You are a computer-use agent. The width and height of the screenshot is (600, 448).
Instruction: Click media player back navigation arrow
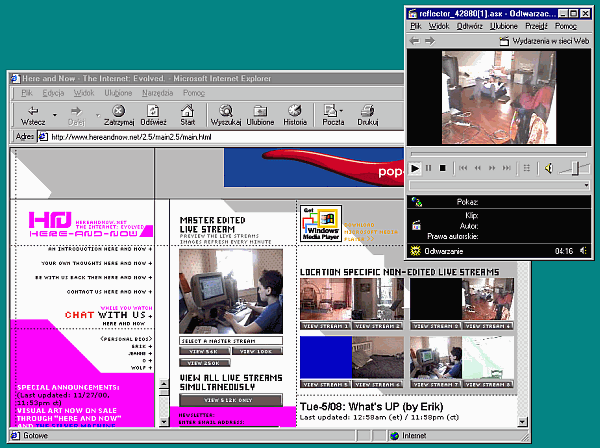[x=415, y=41]
